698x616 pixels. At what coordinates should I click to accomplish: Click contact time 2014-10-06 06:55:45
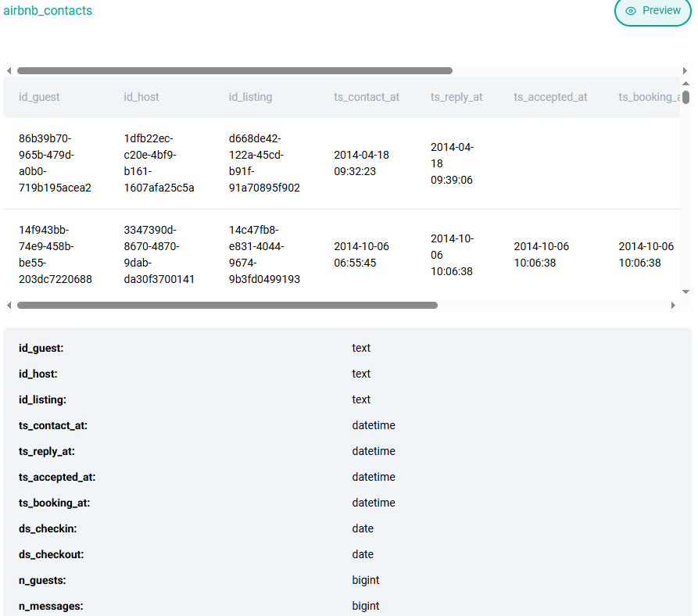[x=361, y=255]
